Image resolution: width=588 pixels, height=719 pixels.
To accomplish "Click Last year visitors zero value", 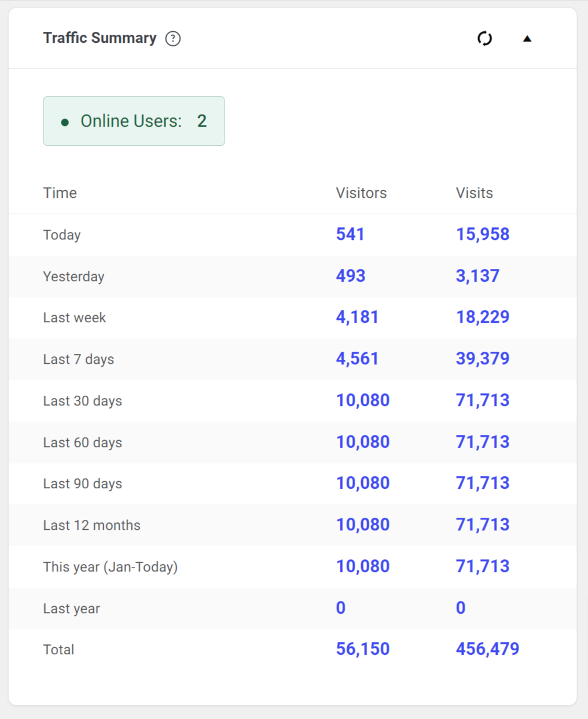I will click(341, 608).
